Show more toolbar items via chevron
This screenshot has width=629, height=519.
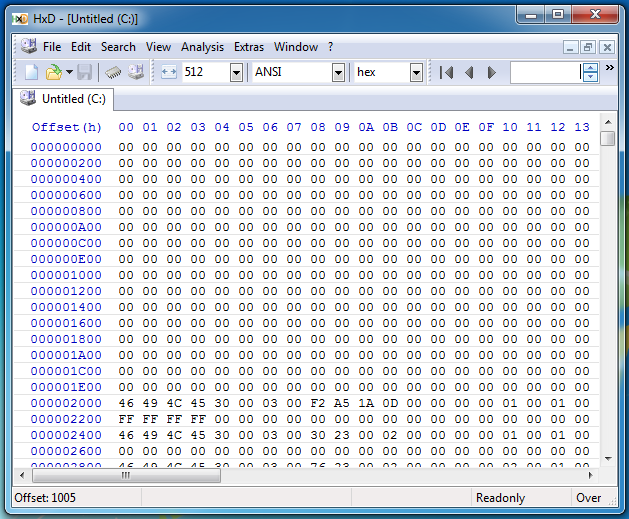click(610, 67)
